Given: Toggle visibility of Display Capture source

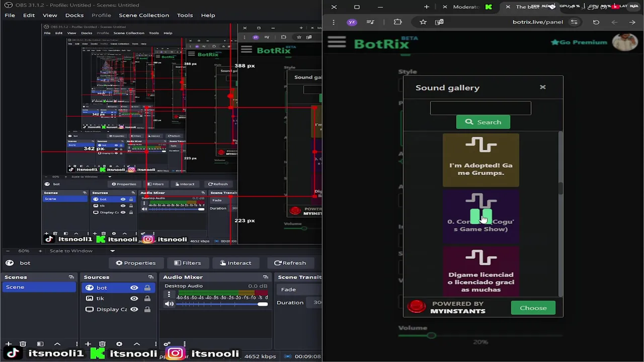Looking at the screenshot, I should click(134, 309).
